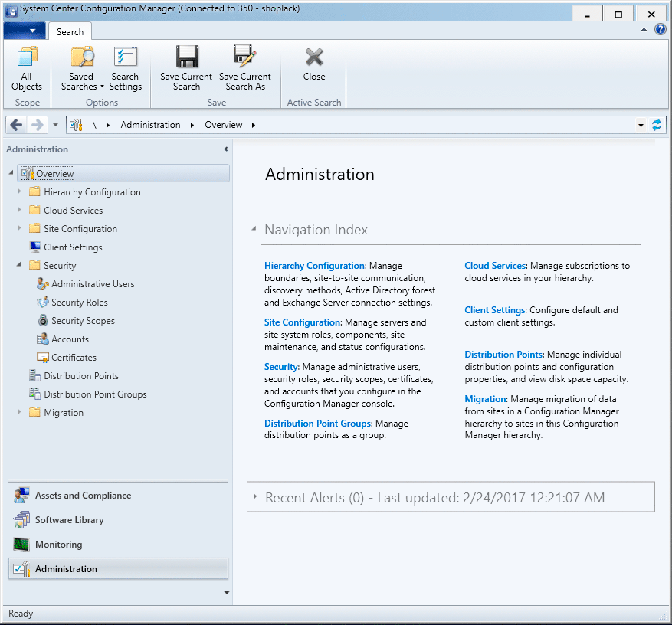The height and width of the screenshot is (625, 672).
Task: Expand the Site Configuration folder arrow
Action: 19,228
